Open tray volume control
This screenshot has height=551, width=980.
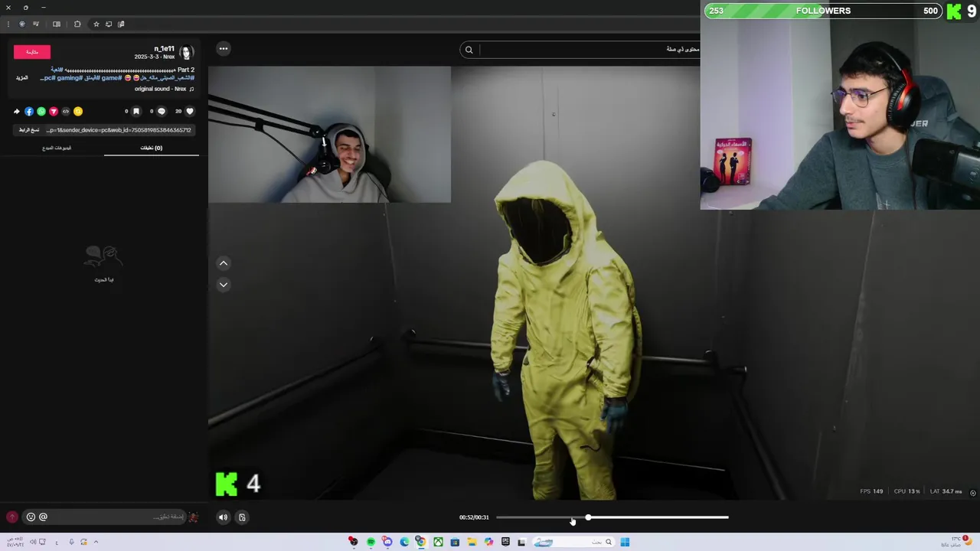coord(33,542)
